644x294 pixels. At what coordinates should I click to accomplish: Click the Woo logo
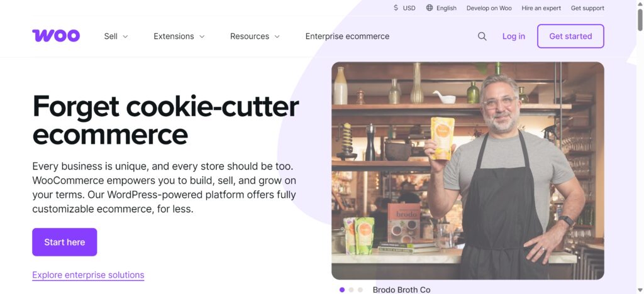click(56, 36)
